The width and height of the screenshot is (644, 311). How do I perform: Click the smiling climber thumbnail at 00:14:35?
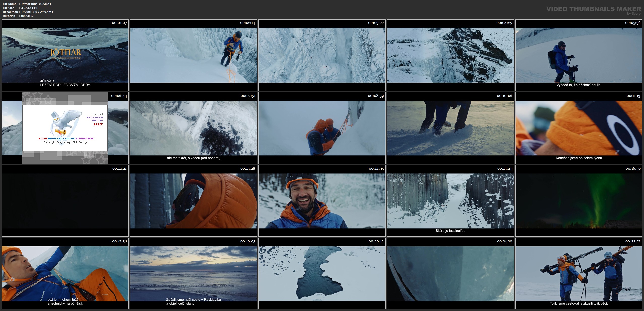pyautogui.click(x=322, y=201)
